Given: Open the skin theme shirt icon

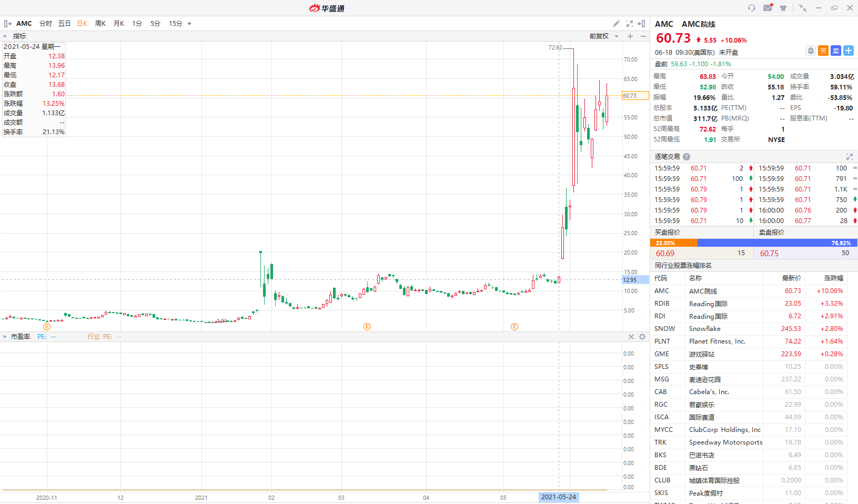Looking at the screenshot, I should [783, 8].
